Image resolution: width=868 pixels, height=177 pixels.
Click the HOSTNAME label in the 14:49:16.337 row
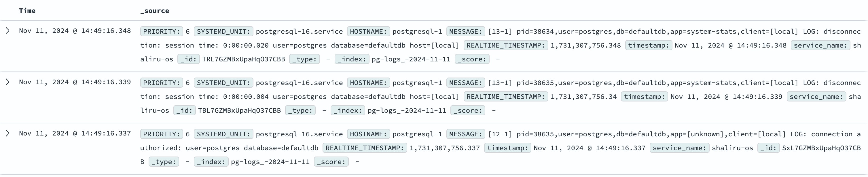(x=368, y=134)
